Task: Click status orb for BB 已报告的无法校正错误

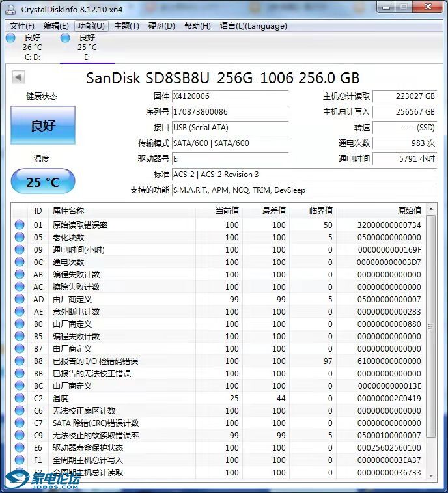Action: (20, 373)
